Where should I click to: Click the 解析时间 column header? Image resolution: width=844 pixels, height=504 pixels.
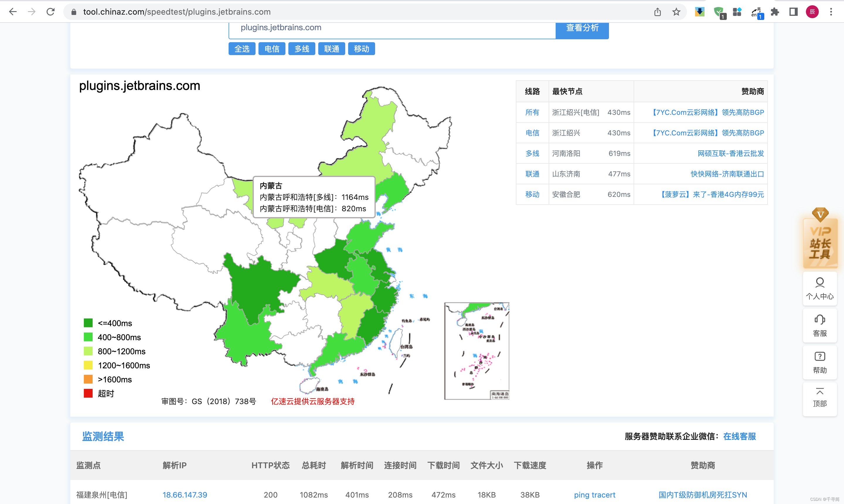(x=357, y=465)
